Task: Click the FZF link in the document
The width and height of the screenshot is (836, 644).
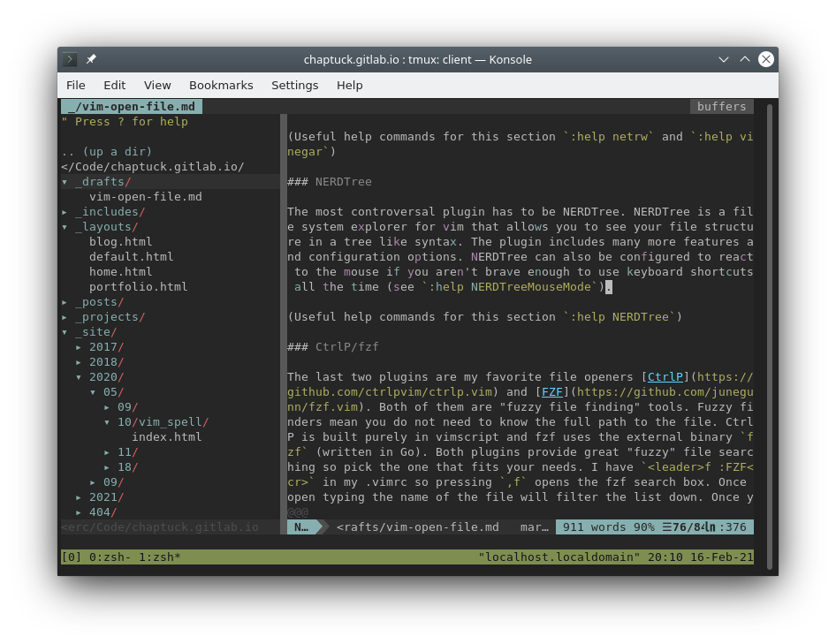Action: coord(552,391)
